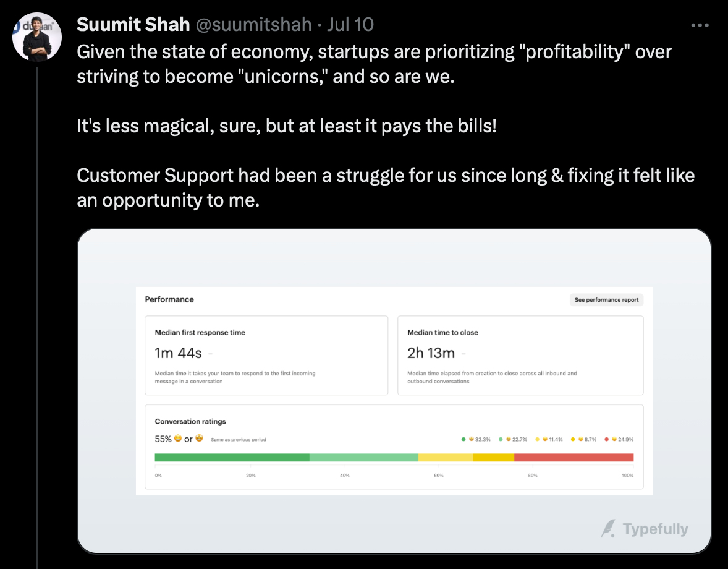Click the 32.3% dark green legend dot
This screenshot has width=728, height=569.
coord(463,439)
